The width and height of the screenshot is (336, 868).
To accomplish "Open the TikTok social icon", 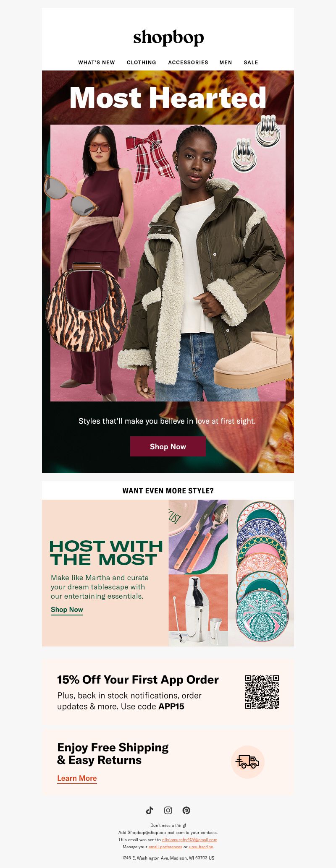I will click(150, 810).
